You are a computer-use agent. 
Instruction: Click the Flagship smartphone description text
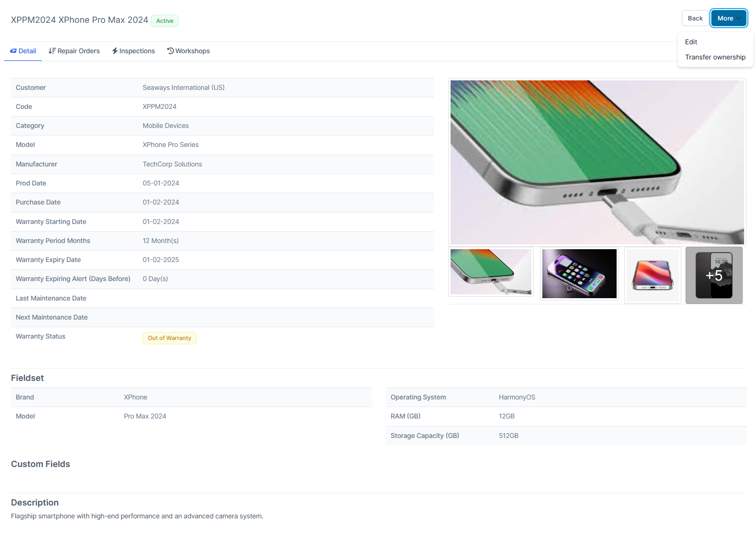coord(137,516)
